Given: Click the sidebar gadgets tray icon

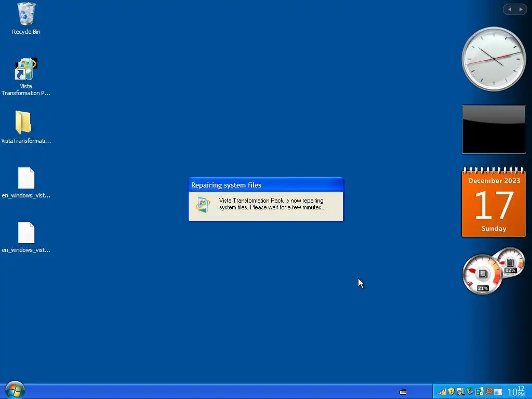Looking at the screenshot, I should [479, 392].
